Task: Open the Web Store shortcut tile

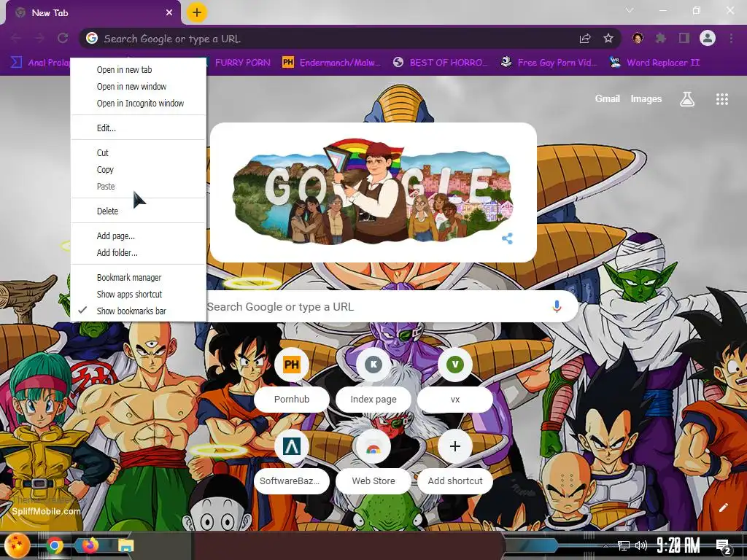Action: [373, 462]
